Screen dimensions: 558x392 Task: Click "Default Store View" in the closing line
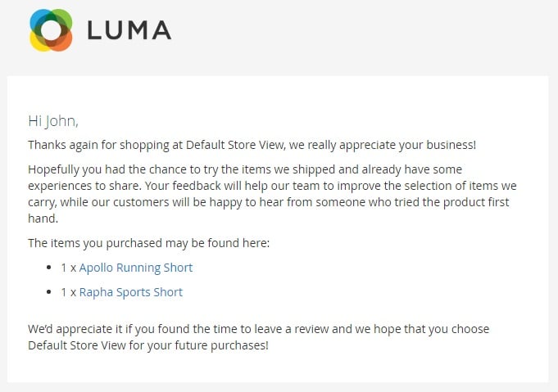(x=77, y=345)
